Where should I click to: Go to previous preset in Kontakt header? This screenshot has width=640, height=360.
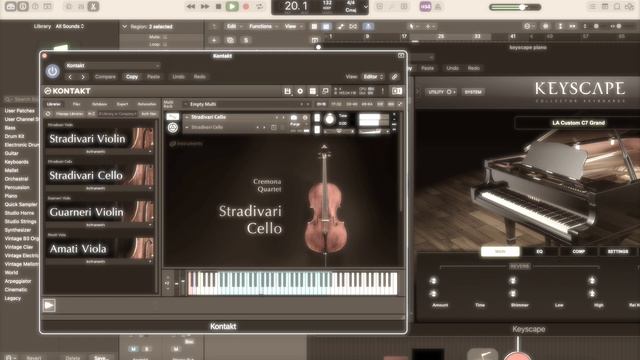point(70,77)
